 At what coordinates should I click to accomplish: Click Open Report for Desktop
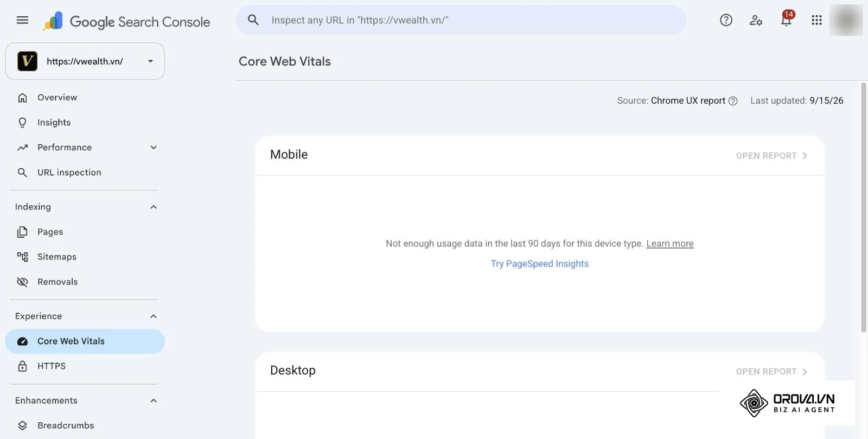coord(771,372)
